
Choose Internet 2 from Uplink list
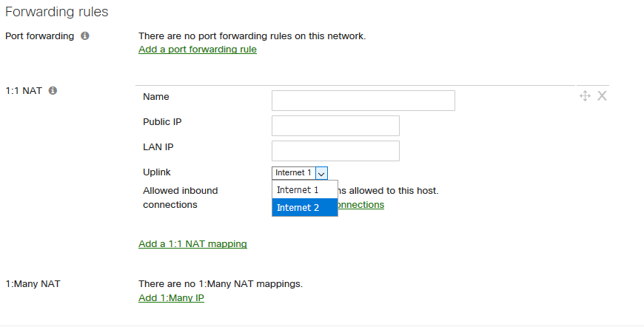click(305, 208)
